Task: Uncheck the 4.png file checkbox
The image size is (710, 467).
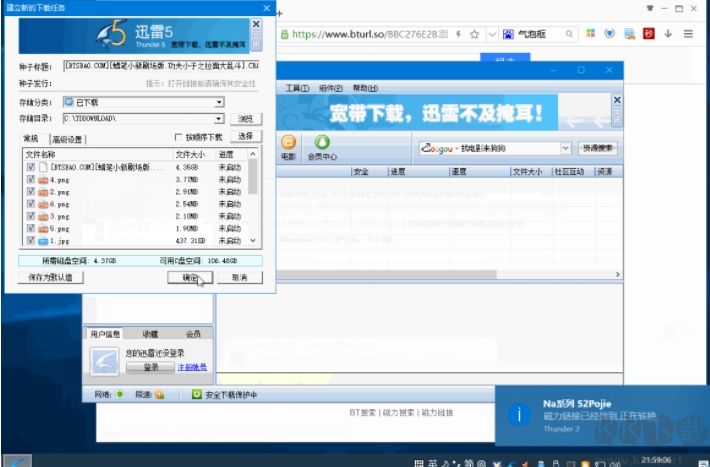Action: coord(31,179)
